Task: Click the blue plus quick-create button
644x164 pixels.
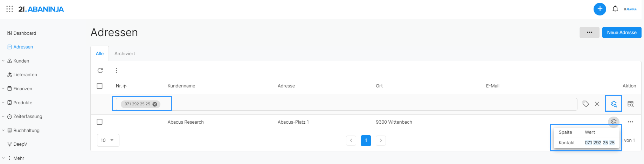Action: point(600,9)
